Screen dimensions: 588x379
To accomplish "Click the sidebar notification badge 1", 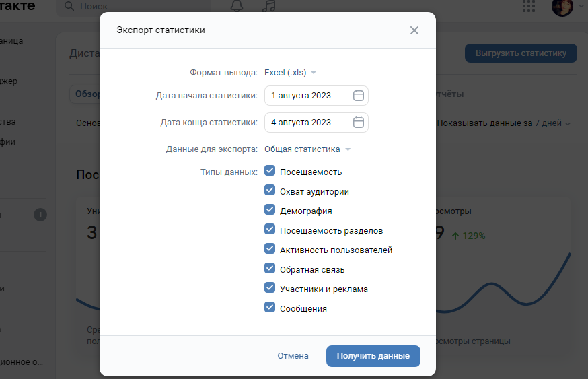I will pos(40,215).
